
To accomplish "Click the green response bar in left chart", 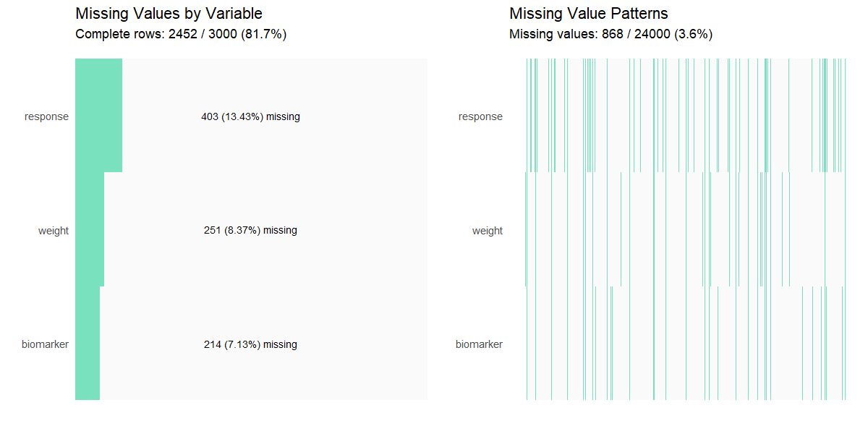I will 98,116.
